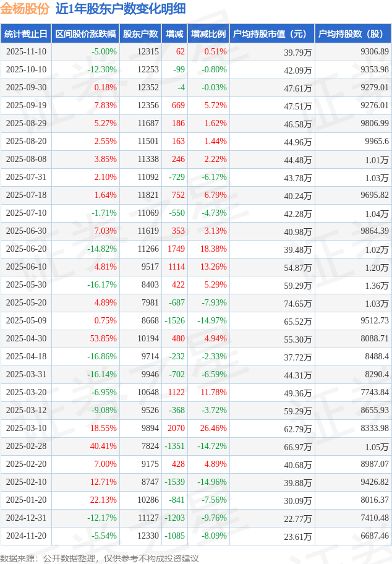The image size is (392, 564).
Task: Click the 区间股价涨跌幅 column header
Action: click(85, 34)
